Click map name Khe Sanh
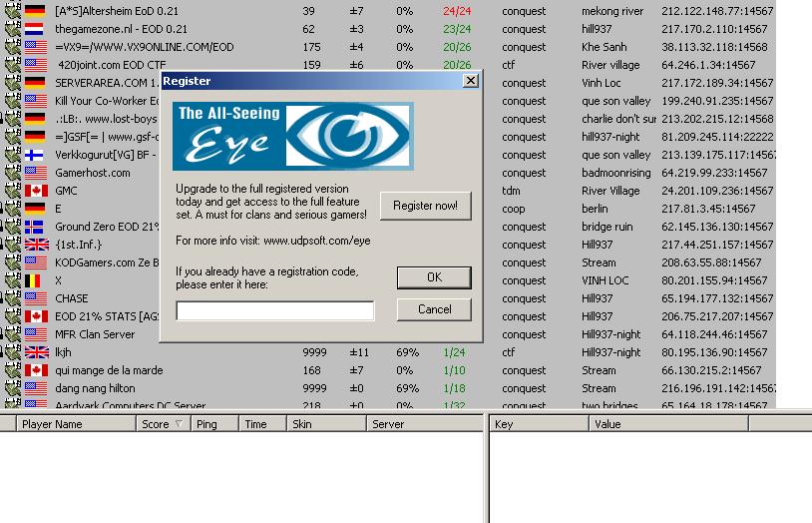812x523 pixels. (x=605, y=47)
